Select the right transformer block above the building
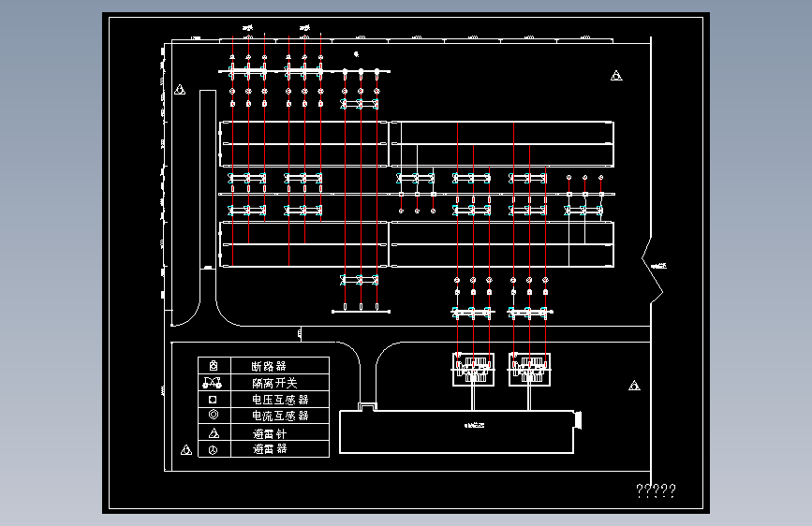 pyautogui.click(x=529, y=369)
